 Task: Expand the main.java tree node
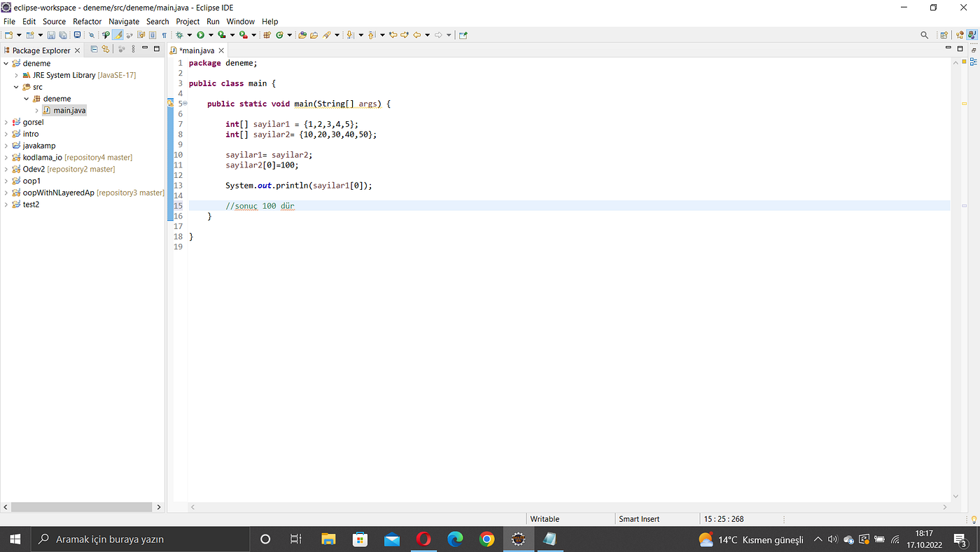click(36, 111)
